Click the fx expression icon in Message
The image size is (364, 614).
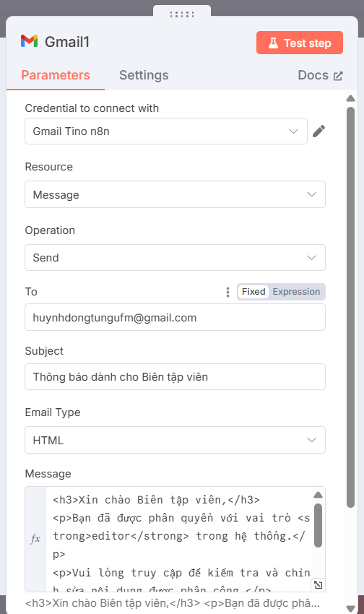point(35,539)
